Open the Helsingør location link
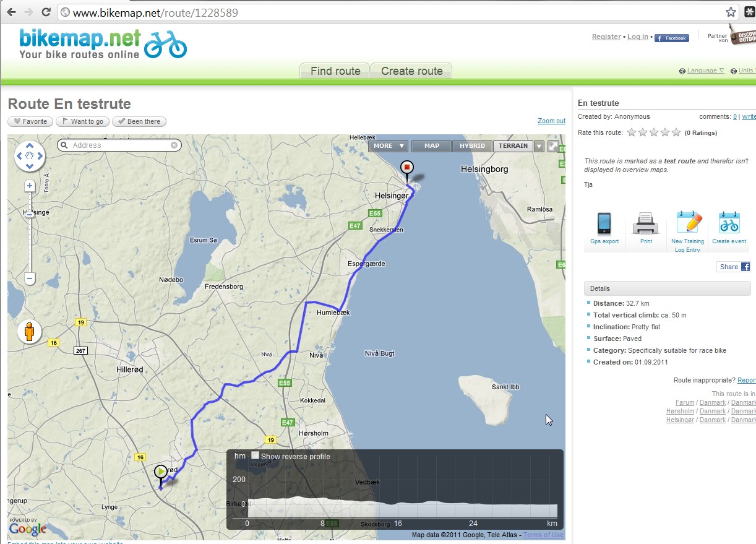756x544 pixels. (681, 420)
